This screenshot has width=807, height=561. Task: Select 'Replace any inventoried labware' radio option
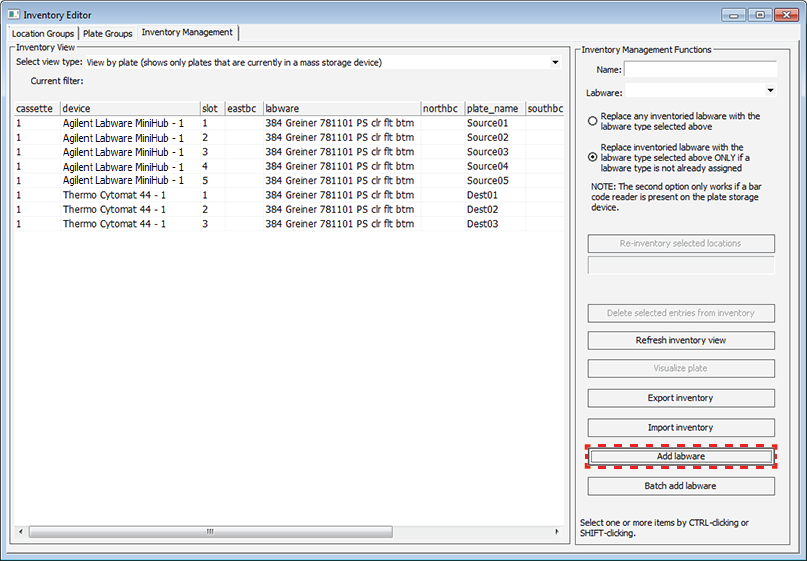click(593, 121)
